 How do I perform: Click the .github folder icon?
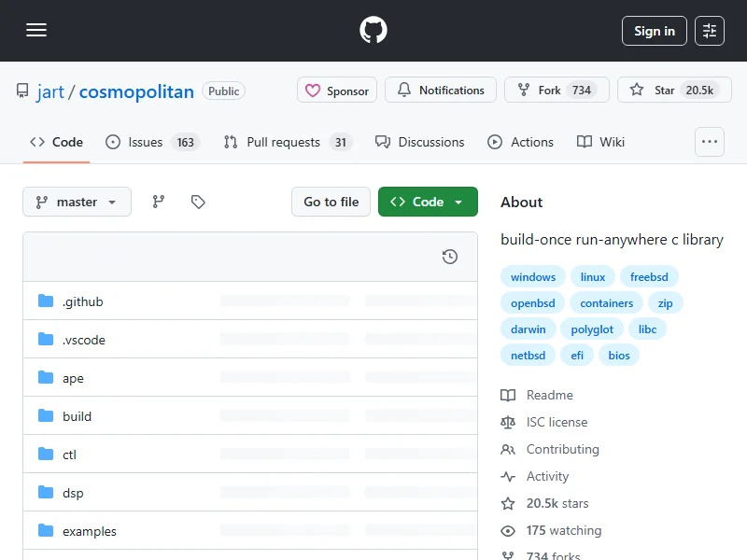tap(46, 301)
